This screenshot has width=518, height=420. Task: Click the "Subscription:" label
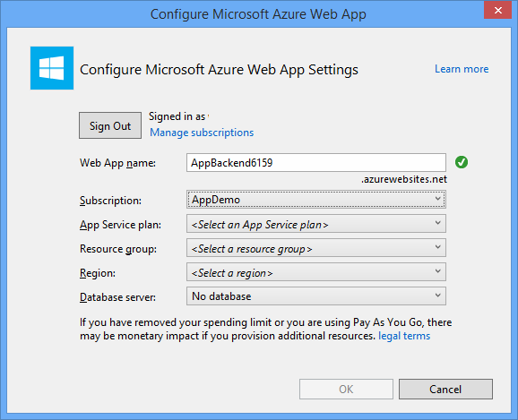(x=110, y=201)
